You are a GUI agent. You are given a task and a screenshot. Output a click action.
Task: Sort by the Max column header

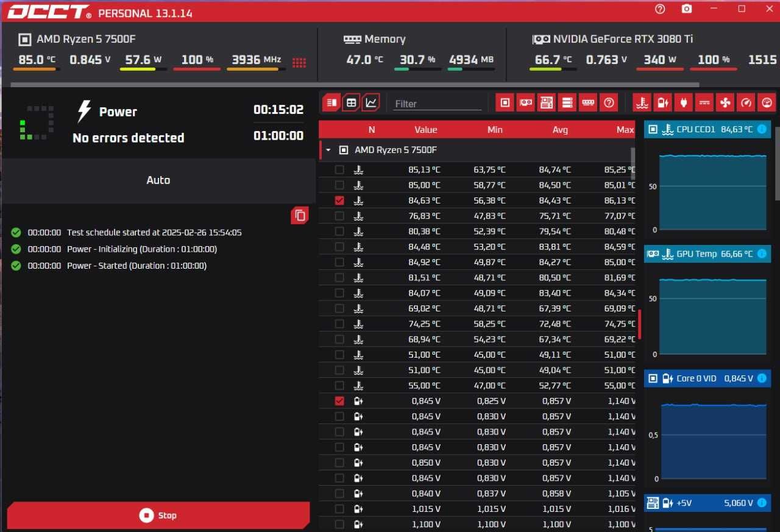(625, 129)
